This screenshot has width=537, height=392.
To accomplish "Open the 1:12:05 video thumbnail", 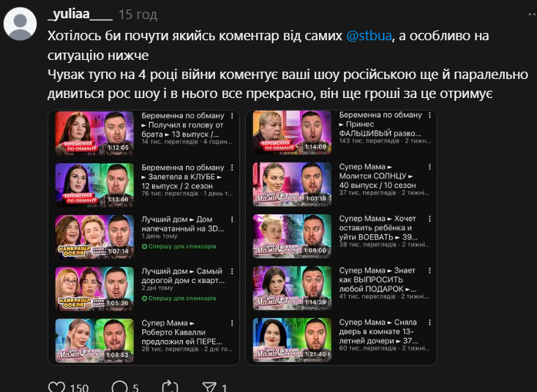I will [94, 133].
